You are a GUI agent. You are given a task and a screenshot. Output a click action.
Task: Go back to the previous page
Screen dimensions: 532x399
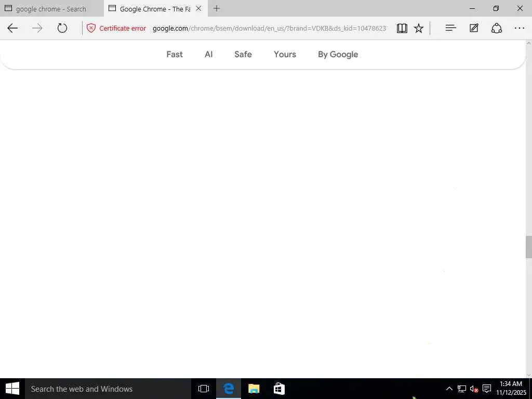tap(12, 28)
